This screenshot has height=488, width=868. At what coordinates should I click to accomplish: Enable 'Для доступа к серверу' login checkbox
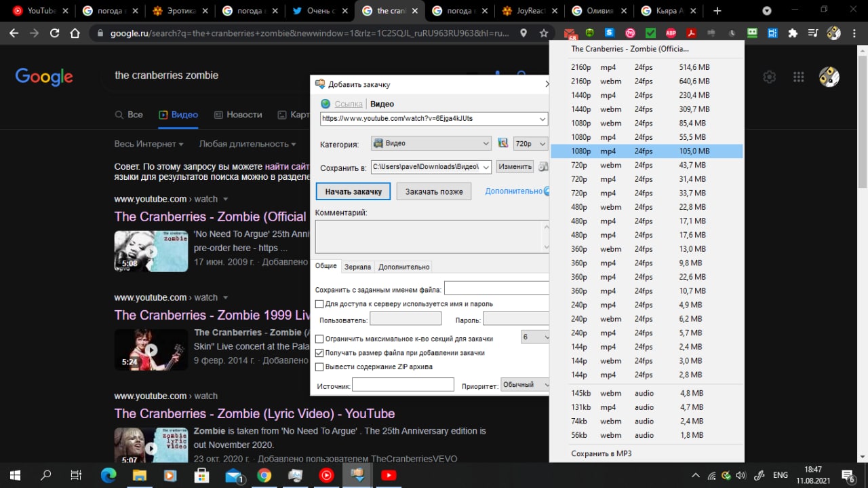[319, 304]
